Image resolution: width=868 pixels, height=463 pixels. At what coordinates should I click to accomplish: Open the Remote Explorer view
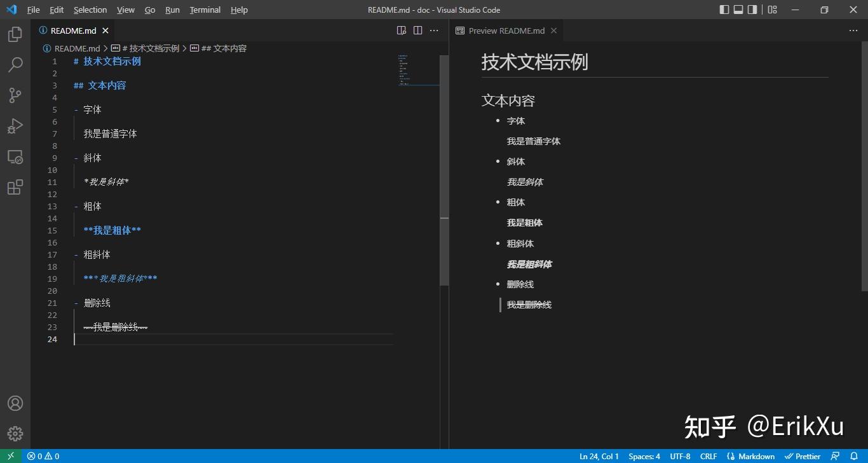tap(15, 156)
